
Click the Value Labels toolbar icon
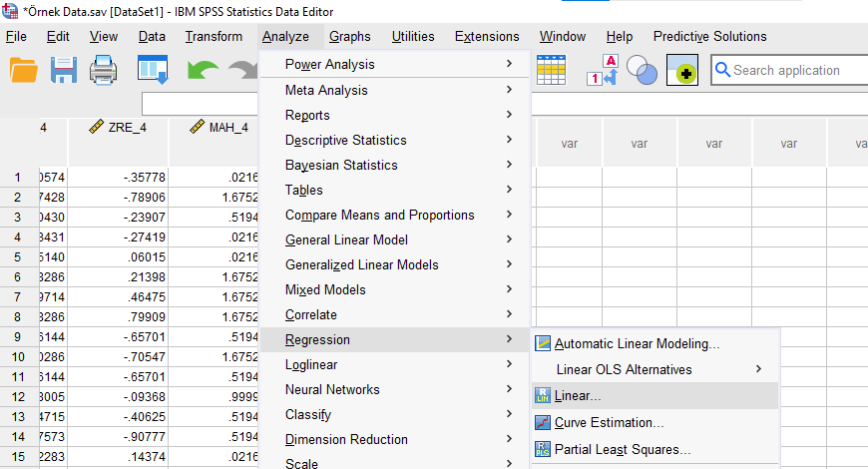[605, 71]
